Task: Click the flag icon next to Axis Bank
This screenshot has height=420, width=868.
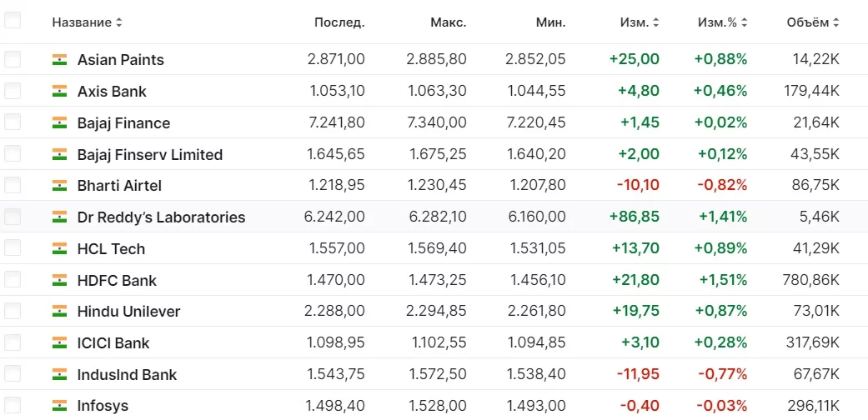Action: pyautogui.click(x=59, y=92)
